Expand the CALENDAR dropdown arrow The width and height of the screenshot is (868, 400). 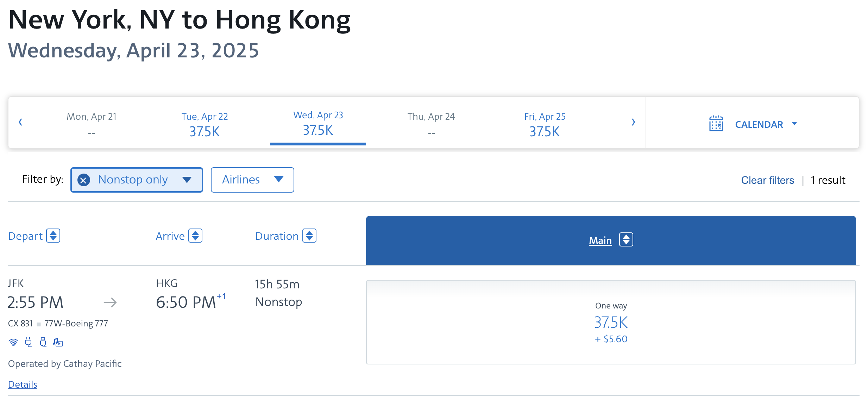(794, 124)
